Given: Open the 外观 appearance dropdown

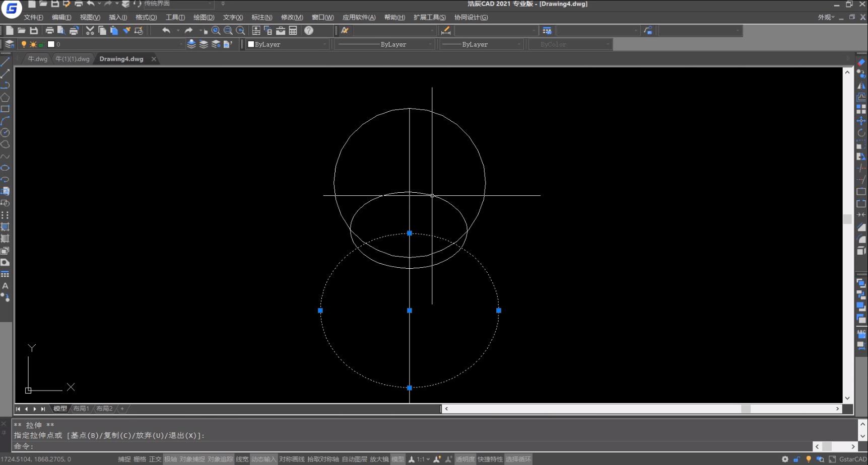Looking at the screenshot, I should pyautogui.click(x=826, y=17).
